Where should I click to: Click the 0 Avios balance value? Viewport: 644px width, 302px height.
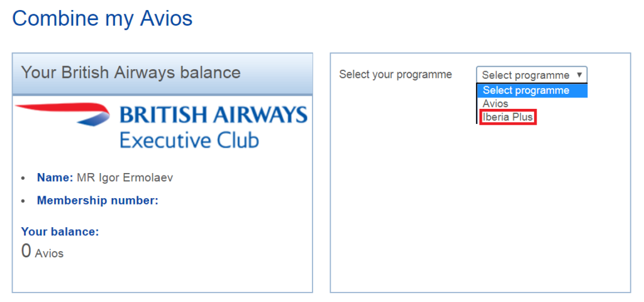[x=43, y=252]
